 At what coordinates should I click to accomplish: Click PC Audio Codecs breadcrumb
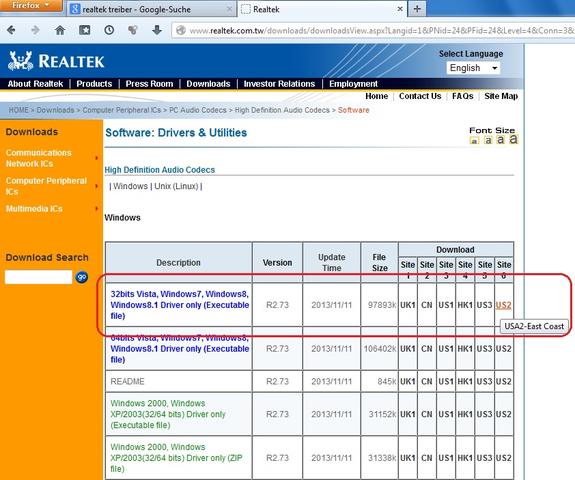tap(198, 110)
